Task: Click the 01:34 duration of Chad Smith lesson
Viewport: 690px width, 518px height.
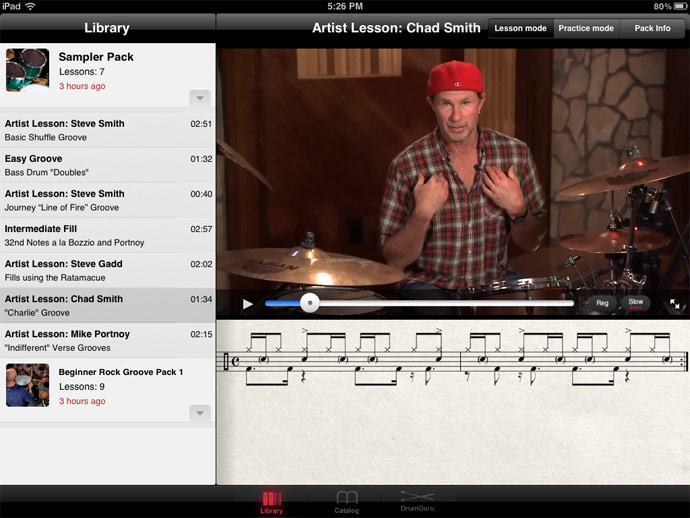Action: 201,299
